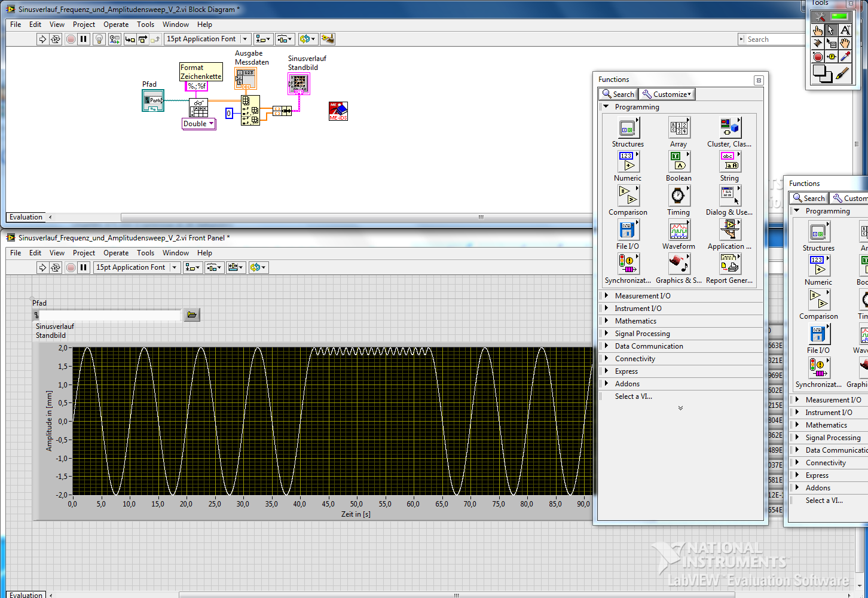Open the Operate menu in Block Diagram

click(116, 25)
